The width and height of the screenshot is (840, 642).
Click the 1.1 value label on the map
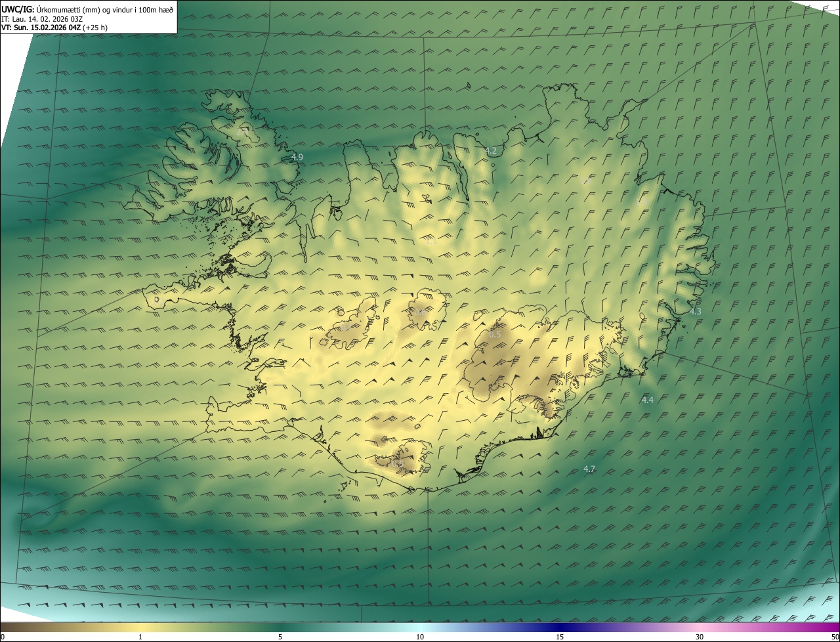431,242
